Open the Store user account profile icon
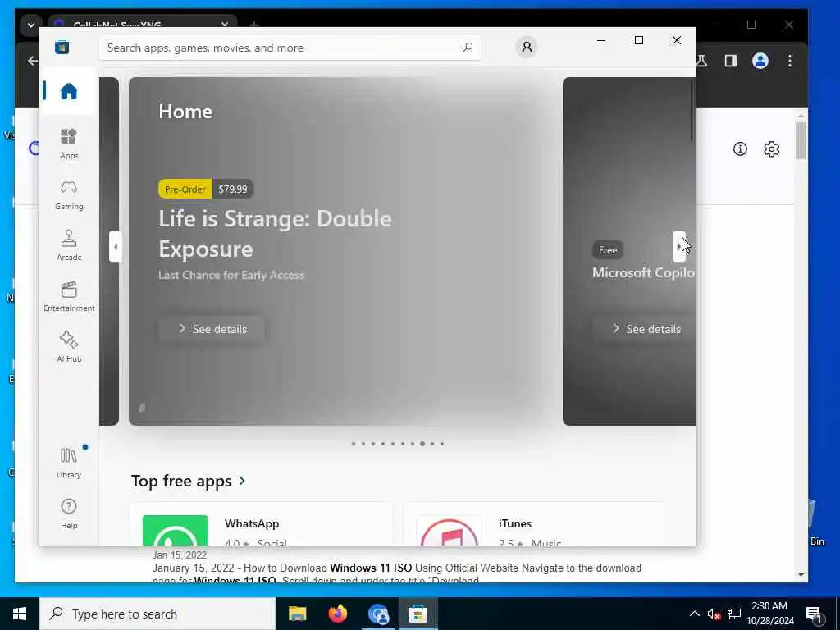840x630 pixels. coord(527,47)
